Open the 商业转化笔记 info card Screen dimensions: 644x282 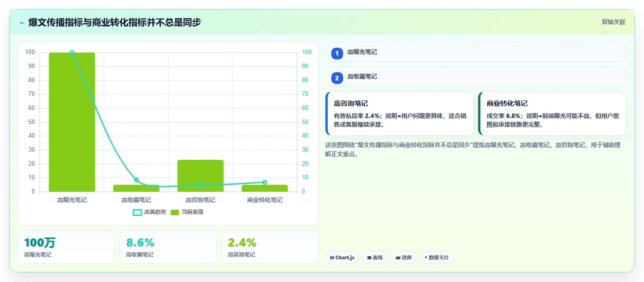tap(552, 114)
